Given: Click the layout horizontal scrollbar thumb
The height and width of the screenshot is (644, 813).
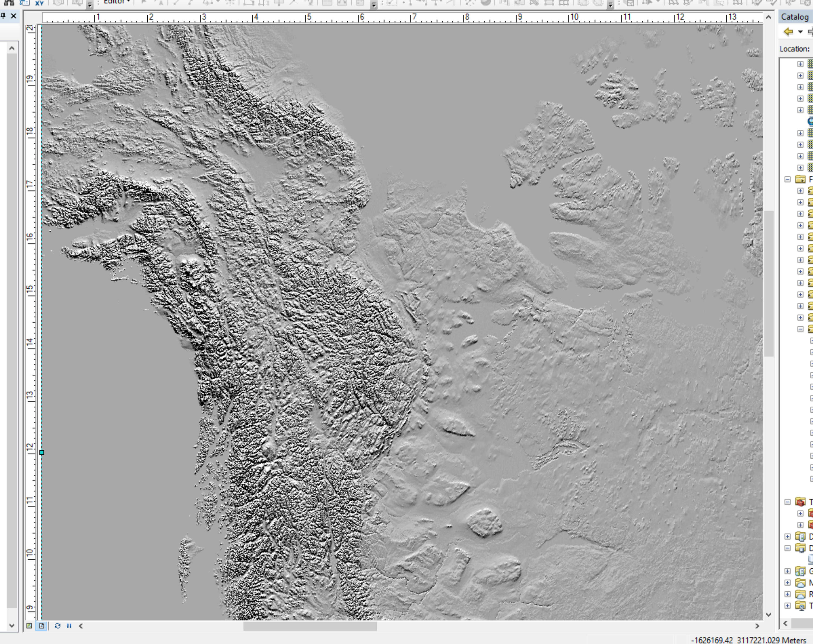Looking at the screenshot, I should tap(310, 626).
